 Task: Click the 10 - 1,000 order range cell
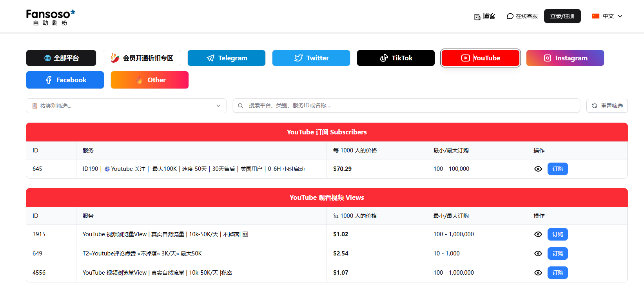click(477, 253)
